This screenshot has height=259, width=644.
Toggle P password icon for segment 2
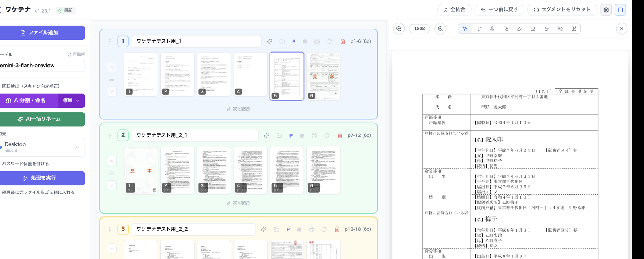pyautogui.click(x=291, y=136)
